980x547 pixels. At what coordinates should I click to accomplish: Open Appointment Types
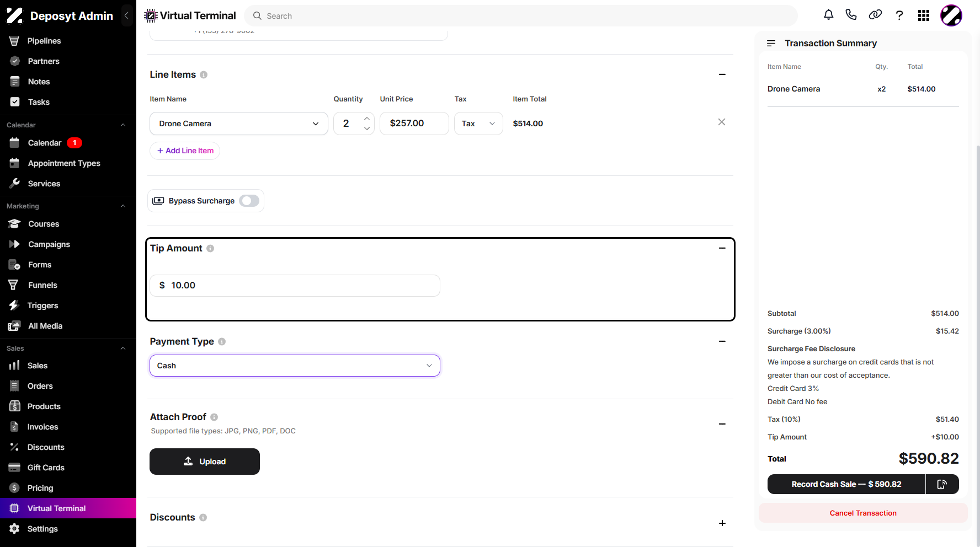coord(68,163)
